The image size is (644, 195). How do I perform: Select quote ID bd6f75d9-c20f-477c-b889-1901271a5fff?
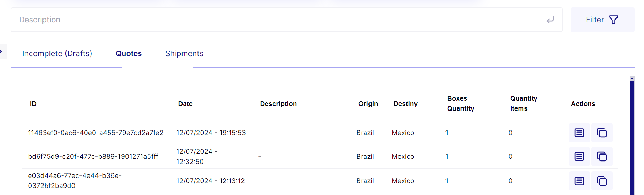click(x=93, y=157)
